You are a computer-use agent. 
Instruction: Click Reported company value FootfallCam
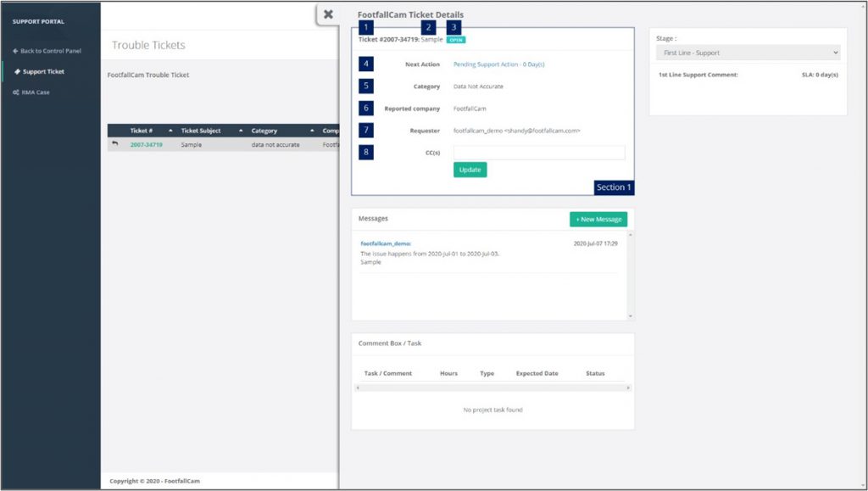click(470, 109)
